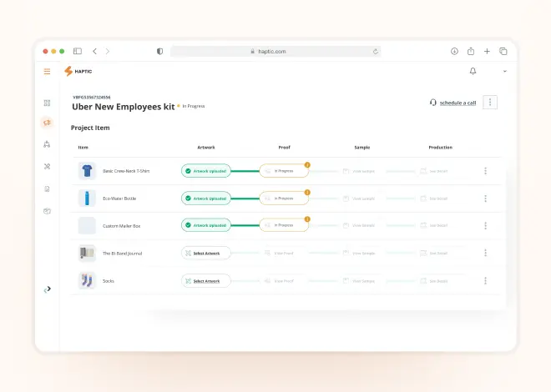Click See Detail for Bi-Band Journal row
This screenshot has width=551, height=392.
[x=434, y=253]
